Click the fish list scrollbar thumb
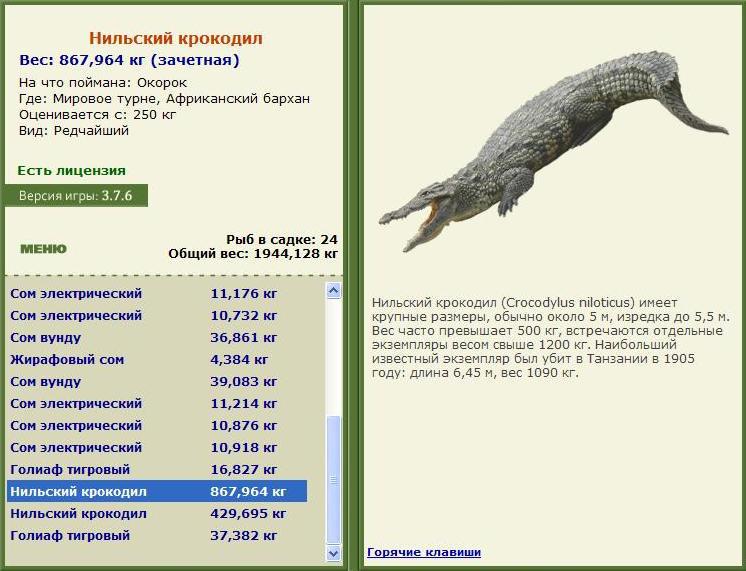The image size is (746, 571). click(334, 480)
